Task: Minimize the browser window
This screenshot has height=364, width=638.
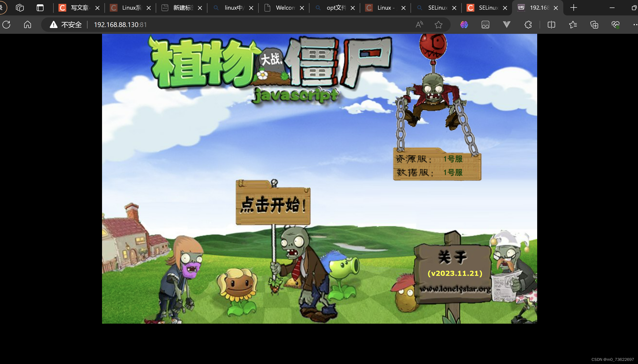Action: click(x=612, y=8)
